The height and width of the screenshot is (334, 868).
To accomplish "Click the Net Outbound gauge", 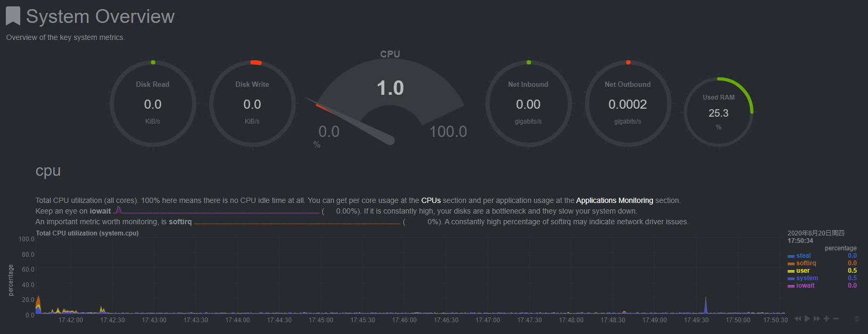I will tap(627, 104).
